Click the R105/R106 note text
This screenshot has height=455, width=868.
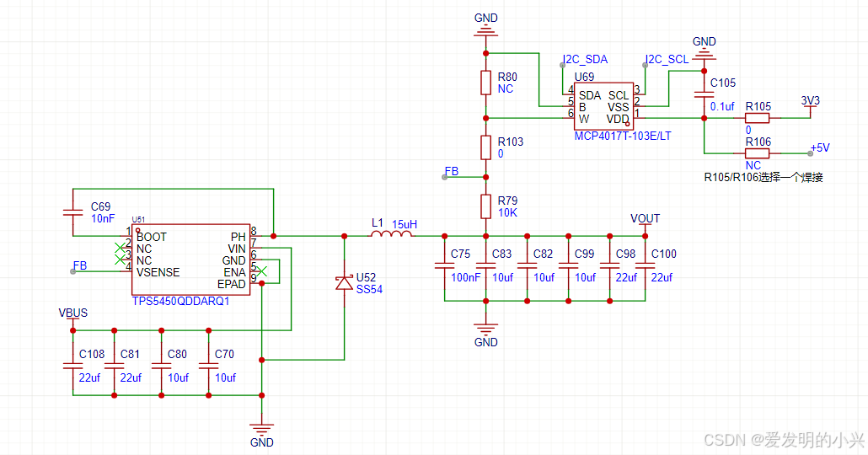point(764,177)
